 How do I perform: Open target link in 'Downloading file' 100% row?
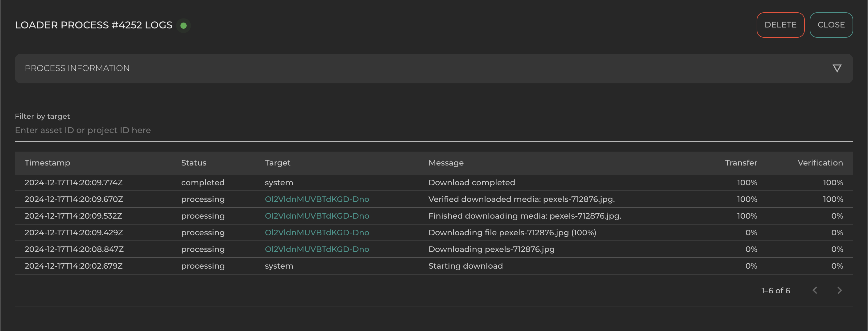click(x=317, y=233)
